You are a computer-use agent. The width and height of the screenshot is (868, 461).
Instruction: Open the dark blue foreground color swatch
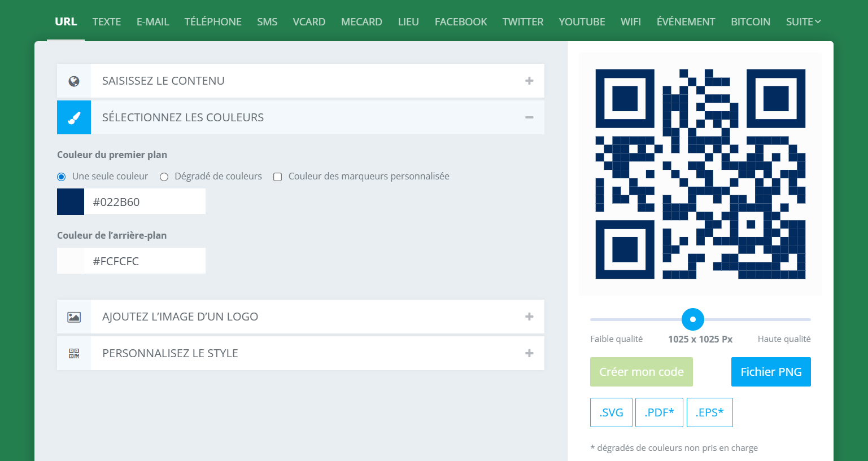[71, 202]
